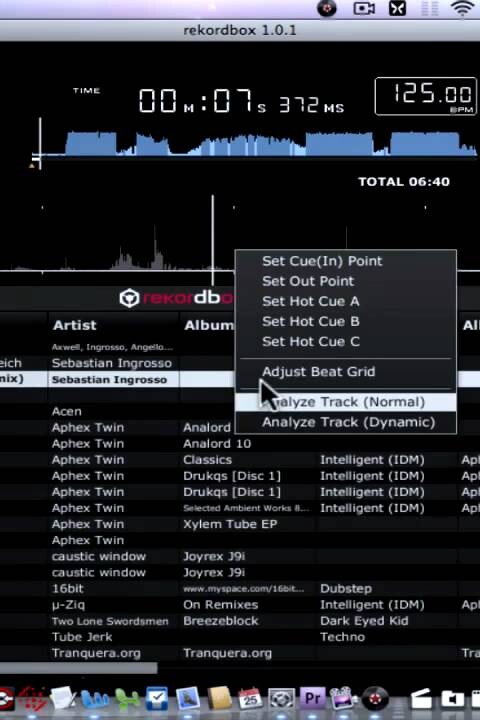Open the paper and pen TextEdit dock icon
This screenshot has height=720, width=480.
coord(63,699)
